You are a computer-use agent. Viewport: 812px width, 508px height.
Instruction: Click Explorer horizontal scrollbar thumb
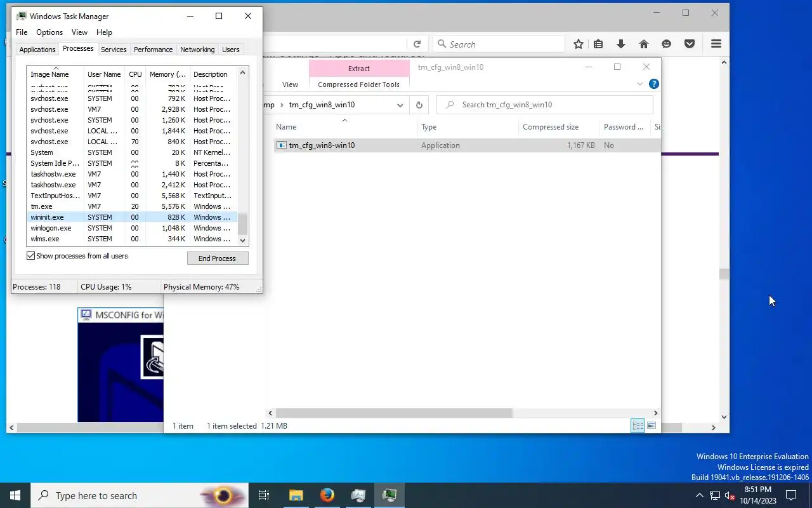click(x=394, y=413)
